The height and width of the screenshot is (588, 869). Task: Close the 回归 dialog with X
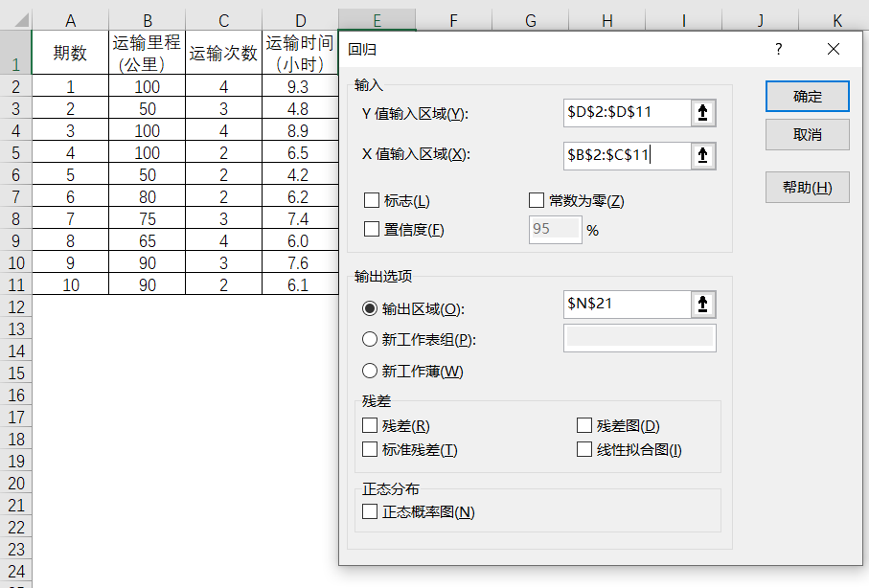(x=833, y=49)
